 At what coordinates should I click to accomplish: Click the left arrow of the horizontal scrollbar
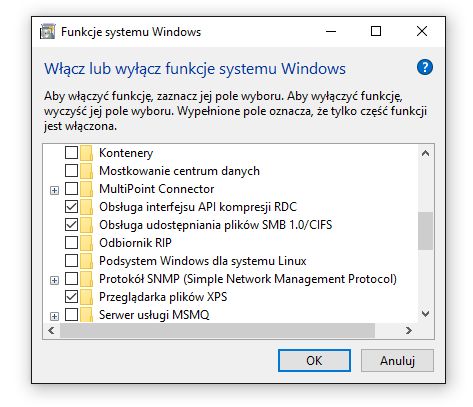pyautogui.click(x=51, y=330)
